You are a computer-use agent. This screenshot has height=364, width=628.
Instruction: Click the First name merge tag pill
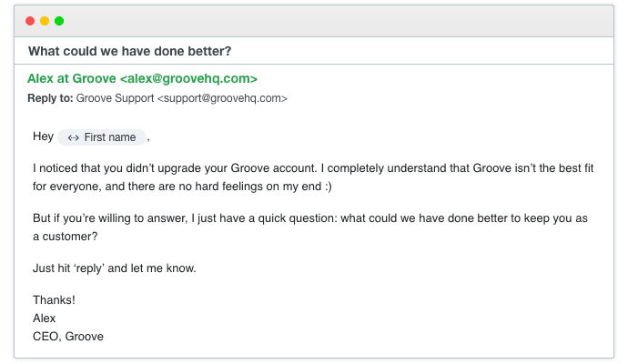tap(102, 137)
